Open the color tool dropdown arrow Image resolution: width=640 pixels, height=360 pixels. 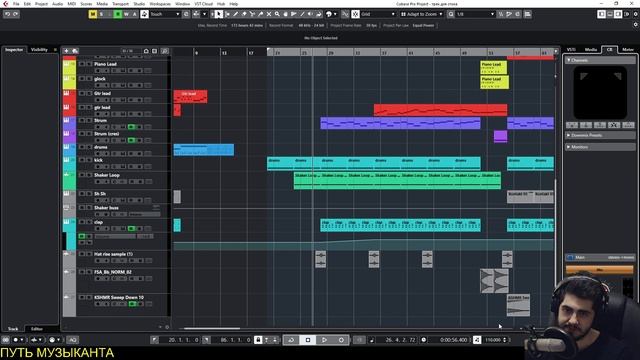tap(336, 14)
